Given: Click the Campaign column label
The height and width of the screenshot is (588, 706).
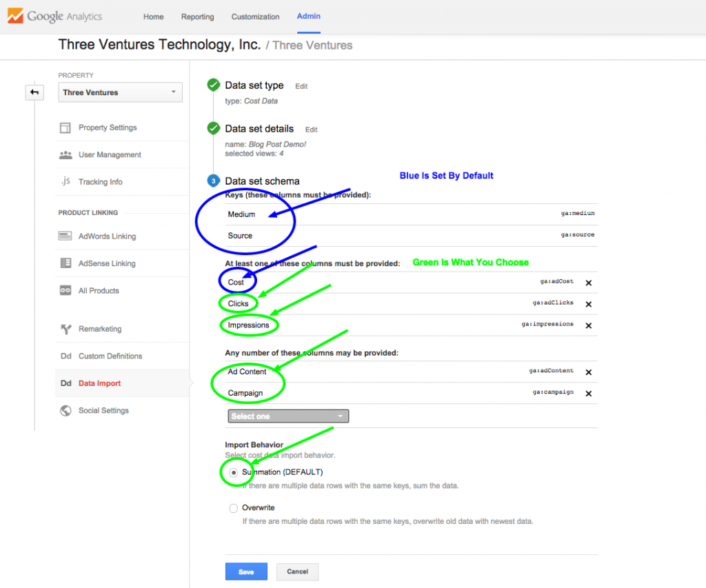Looking at the screenshot, I should pos(245,393).
